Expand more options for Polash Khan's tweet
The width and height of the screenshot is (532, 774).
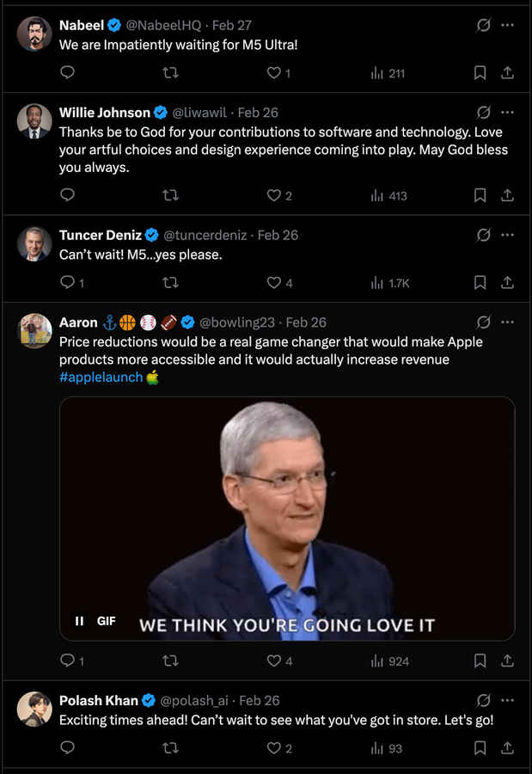[507, 701]
